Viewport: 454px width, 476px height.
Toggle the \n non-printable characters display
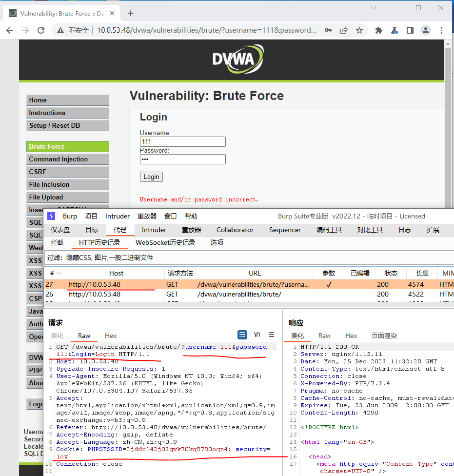(x=257, y=335)
